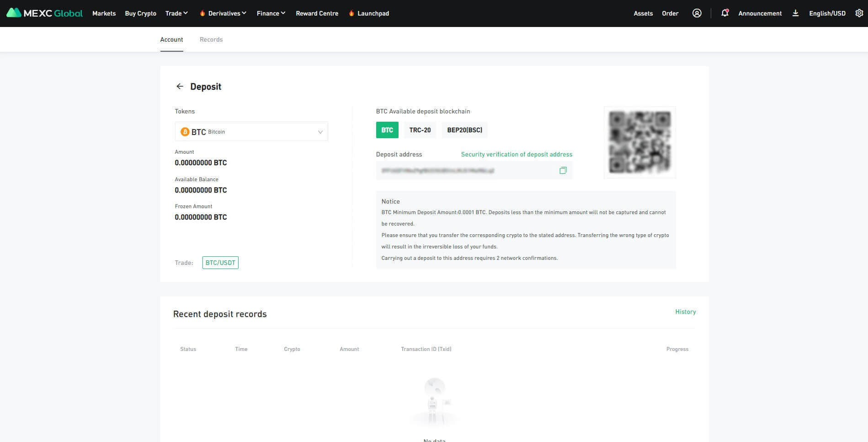Screen dimensions: 868x442
Task: Select the BTC blockchain network
Action: (x=387, y=130)
